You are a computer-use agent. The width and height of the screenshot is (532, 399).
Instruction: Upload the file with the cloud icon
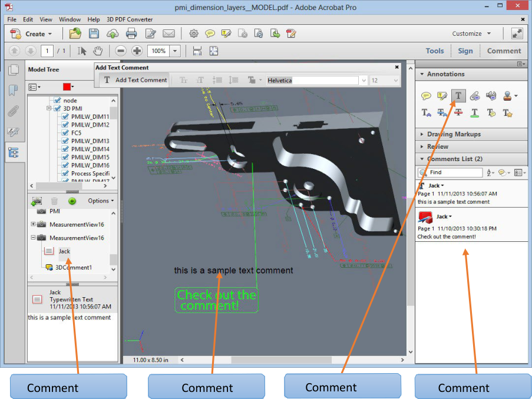coord(113,34)
